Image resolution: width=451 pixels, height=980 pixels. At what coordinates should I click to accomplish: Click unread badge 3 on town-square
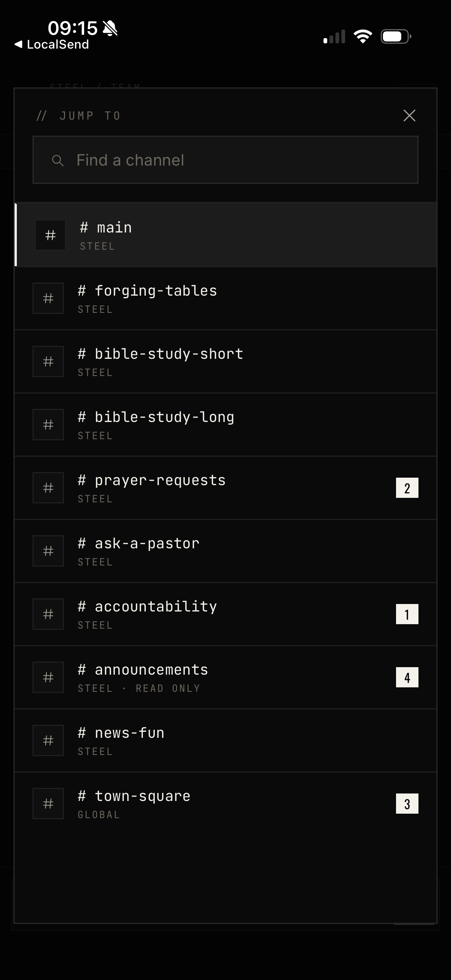[407, 804]
